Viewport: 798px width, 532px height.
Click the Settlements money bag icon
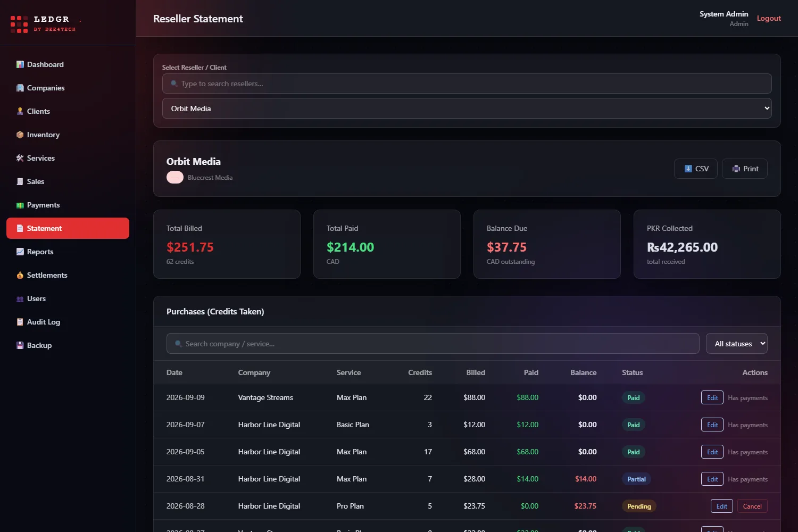click(x=20, y=275)
